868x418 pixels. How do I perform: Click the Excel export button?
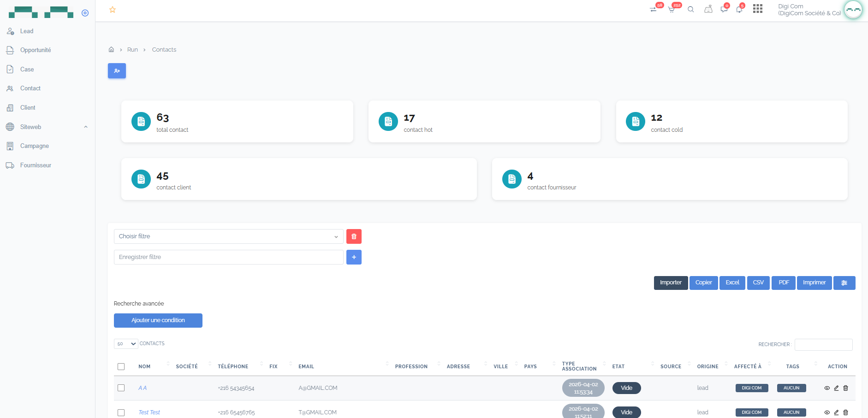click(x=732, y=283)
